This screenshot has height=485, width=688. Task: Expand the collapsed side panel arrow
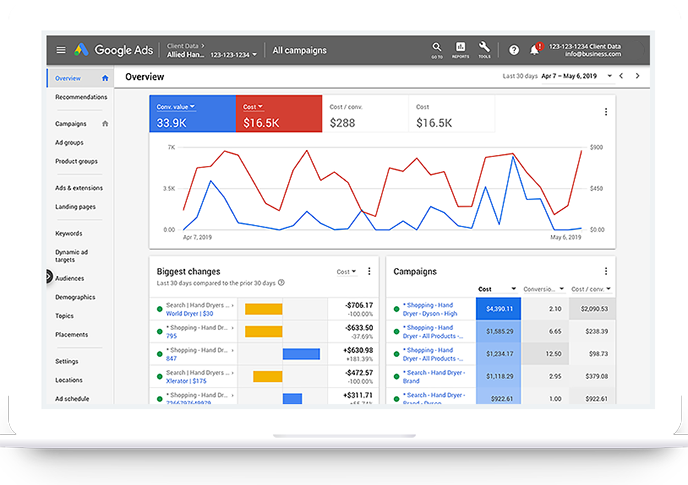coord(49,276)
